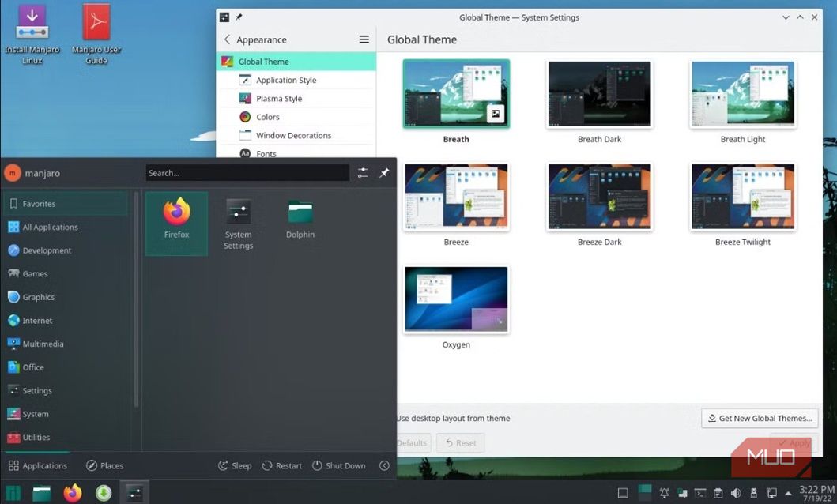This screenshot has width=837, height=504.
Task: Open the Internet category
Action: pos(66,321)
